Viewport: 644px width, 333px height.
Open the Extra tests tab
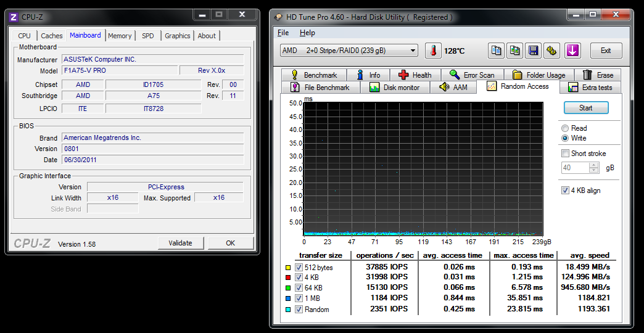tap(590, 87)
